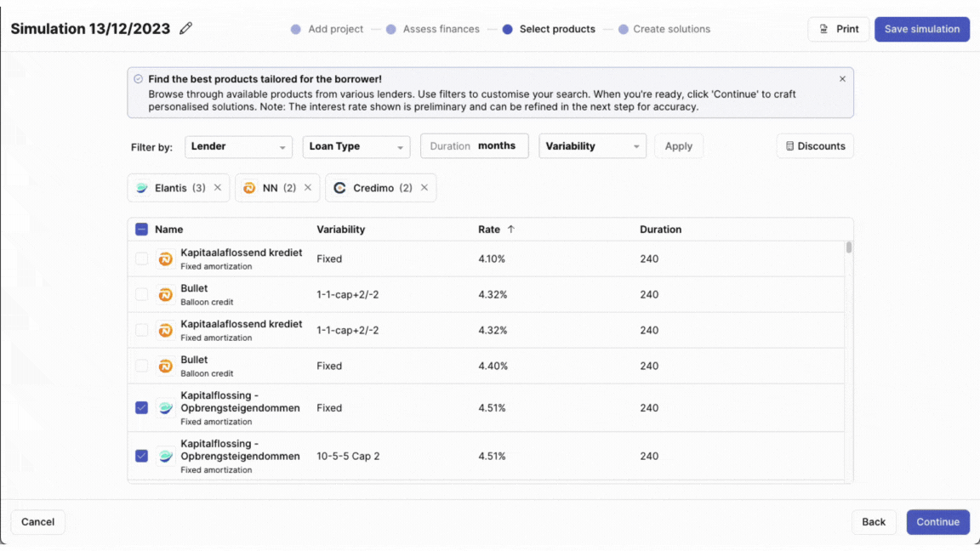Click the 4.40% rate cell

(x=493, y=366)
